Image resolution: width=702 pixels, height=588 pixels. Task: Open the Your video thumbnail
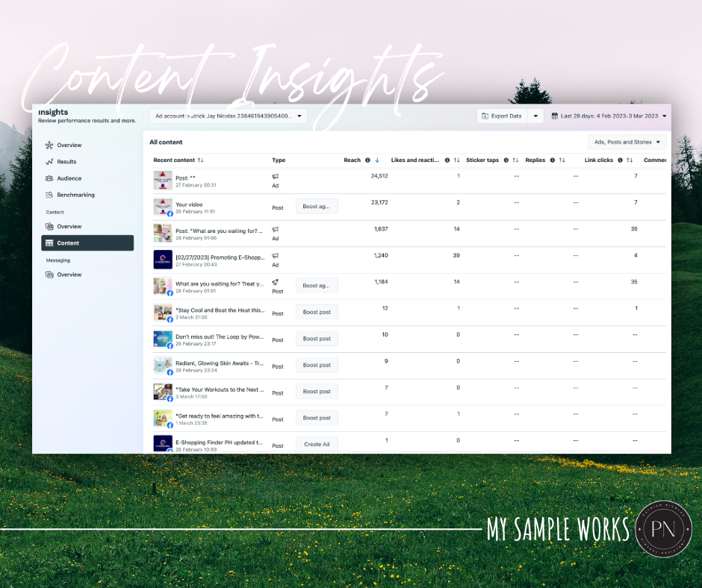click(163, 207)
